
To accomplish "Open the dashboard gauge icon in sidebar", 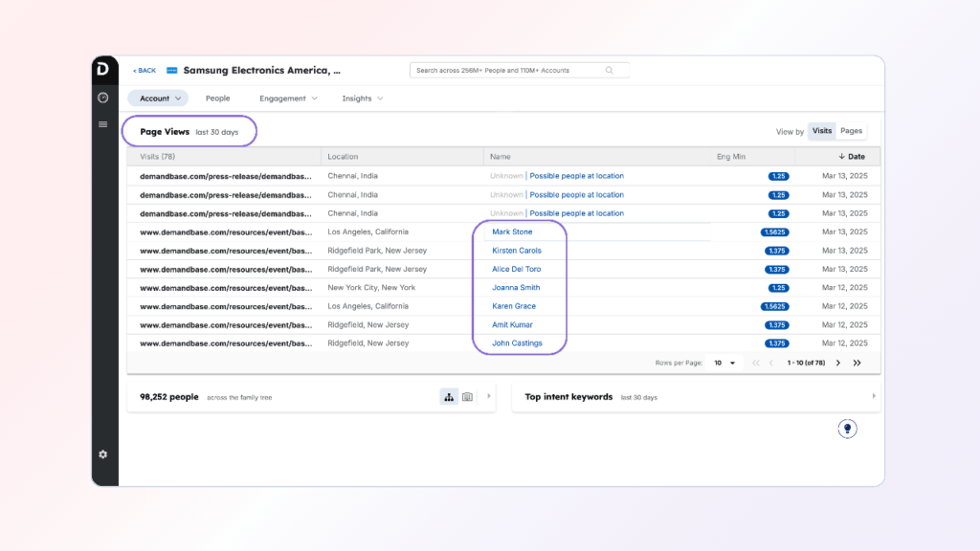I will (103, 98).
